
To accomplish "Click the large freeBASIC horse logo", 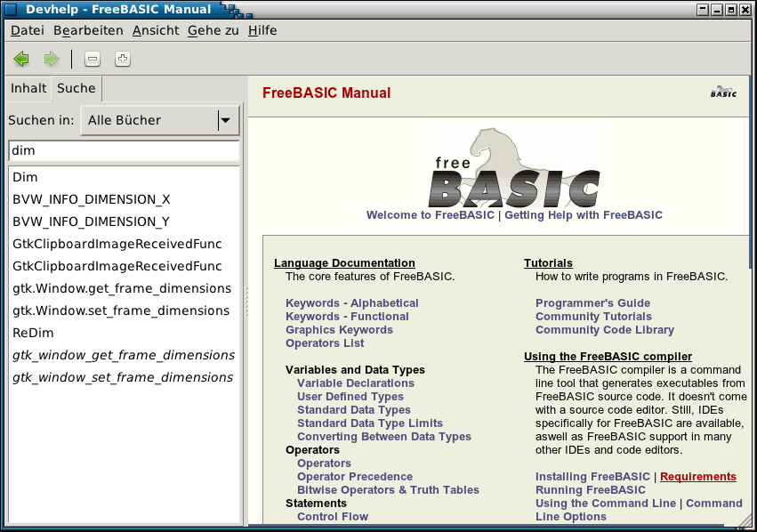I will [514, 167].
